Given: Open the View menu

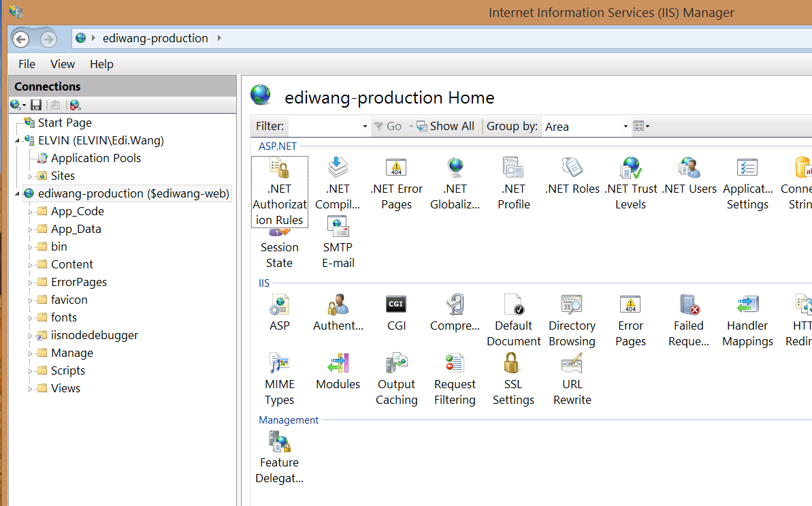Looking at the screenshot, I should (63, 64).
